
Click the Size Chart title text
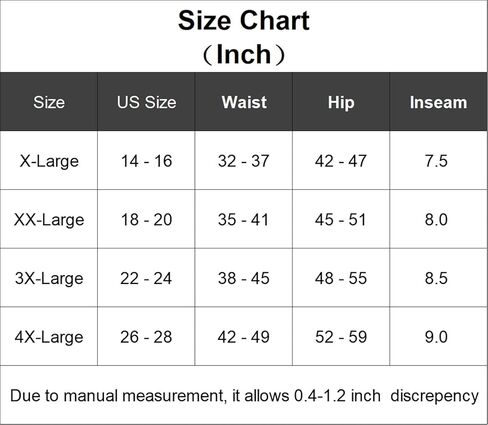tap(244, 21)
